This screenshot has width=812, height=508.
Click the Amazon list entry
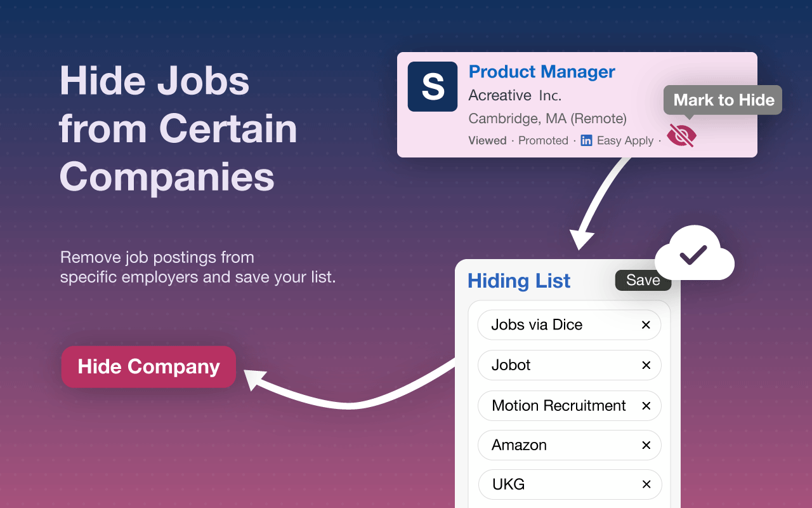(x=519, y=445)
